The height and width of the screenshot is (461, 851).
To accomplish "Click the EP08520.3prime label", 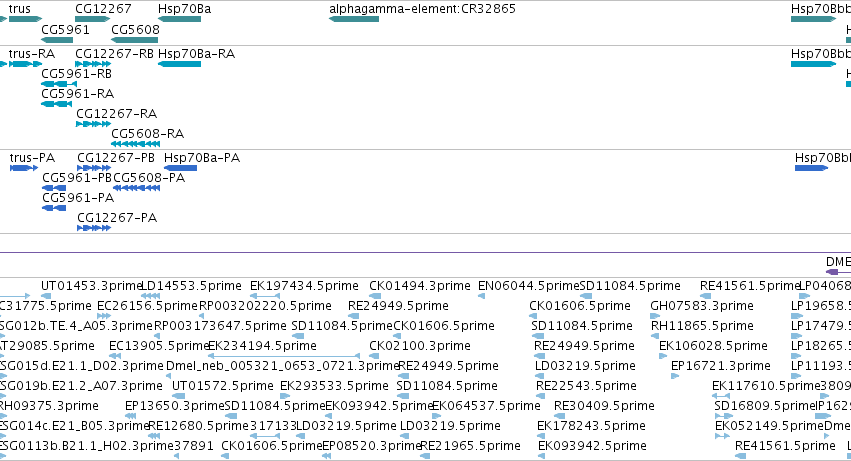I will [x=372, y=446].
